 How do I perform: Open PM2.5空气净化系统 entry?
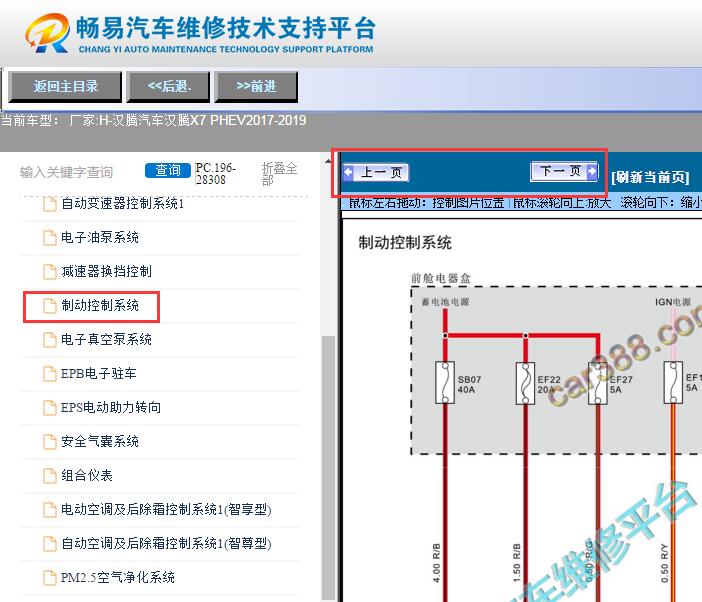118,577
